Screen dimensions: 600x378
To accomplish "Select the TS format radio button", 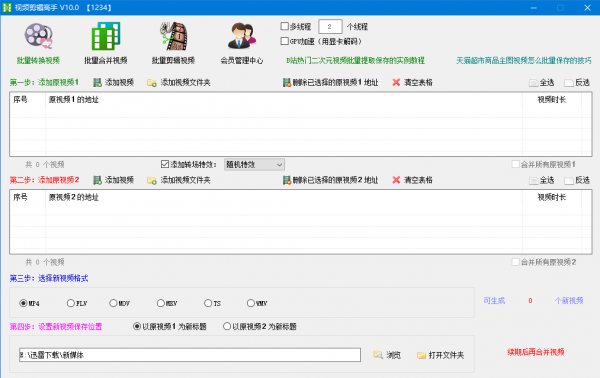I will [208, 303].
